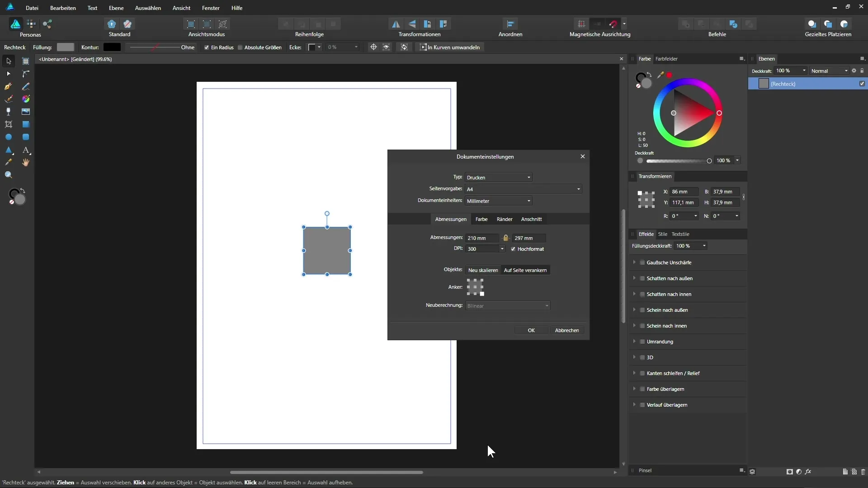Image resolution: width=868 pixels, height=488 pixels.
Task: Open the DPI dropdown arrow
Action: pos(502,249)
